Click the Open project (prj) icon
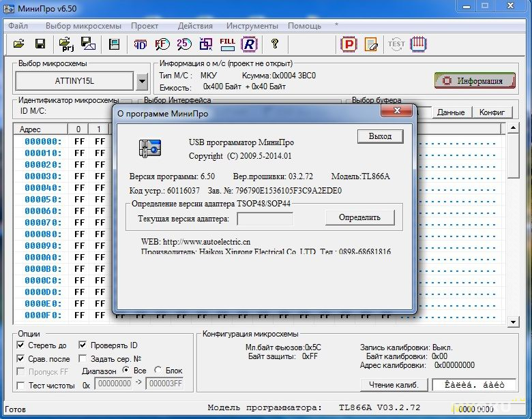The height and width of the screenshot is (419, 532). [66, 44]
